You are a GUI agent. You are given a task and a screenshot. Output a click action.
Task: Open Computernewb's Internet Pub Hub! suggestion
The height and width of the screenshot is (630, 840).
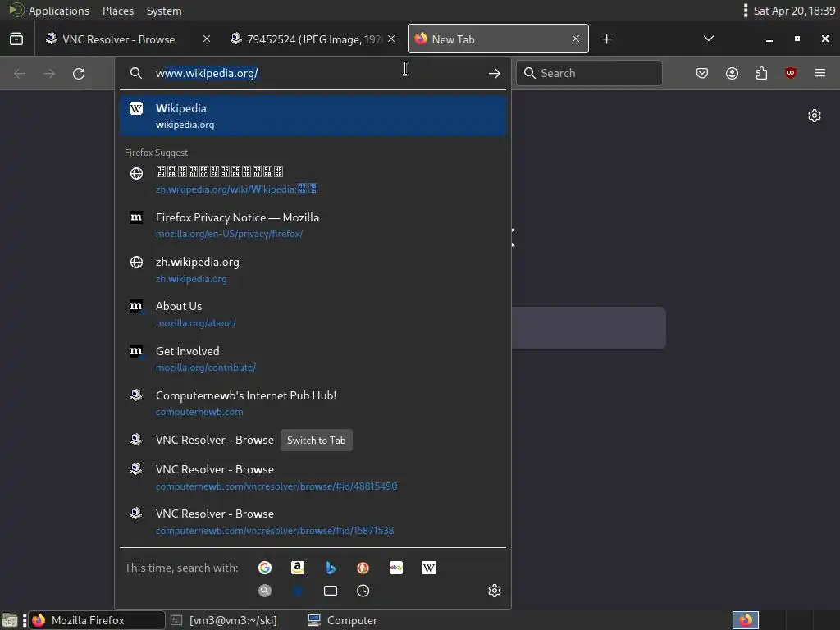pyautogui.click(x=313, y=403)
